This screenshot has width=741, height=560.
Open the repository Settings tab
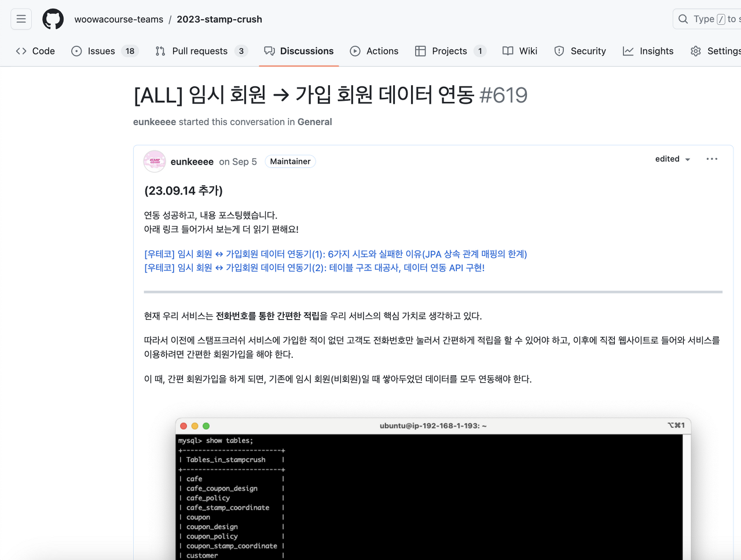pos(716,51)
